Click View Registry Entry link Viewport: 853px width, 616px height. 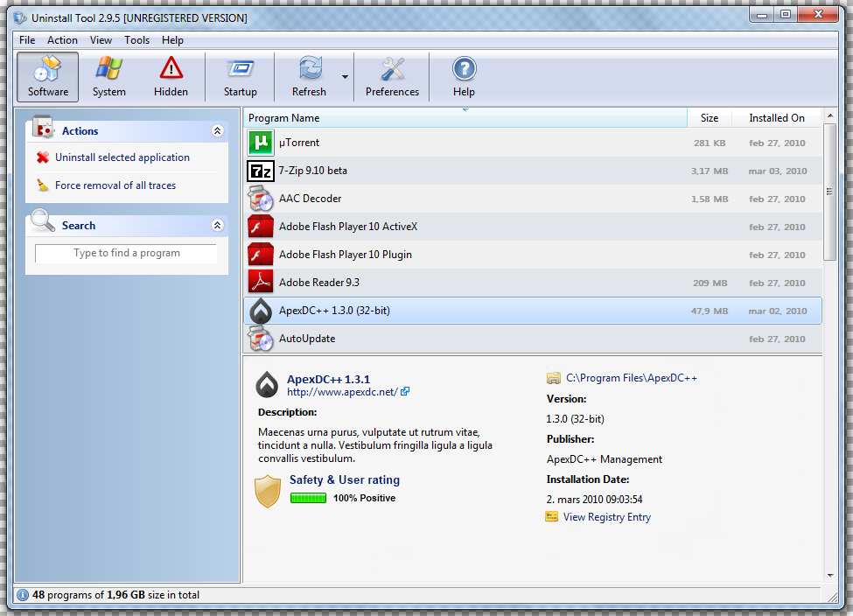pyautogui.click(x=607, y=517)
